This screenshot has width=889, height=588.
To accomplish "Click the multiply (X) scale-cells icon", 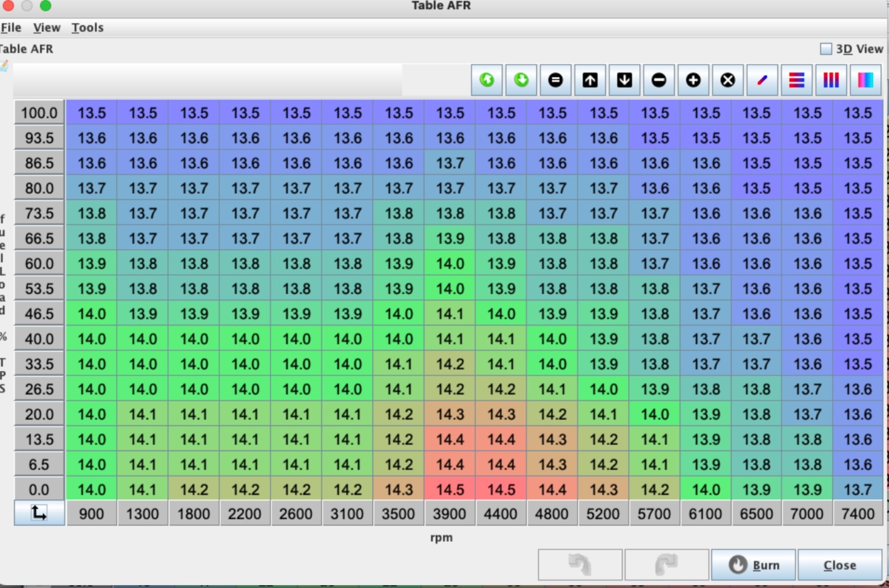I will click(x=727, y=80).
